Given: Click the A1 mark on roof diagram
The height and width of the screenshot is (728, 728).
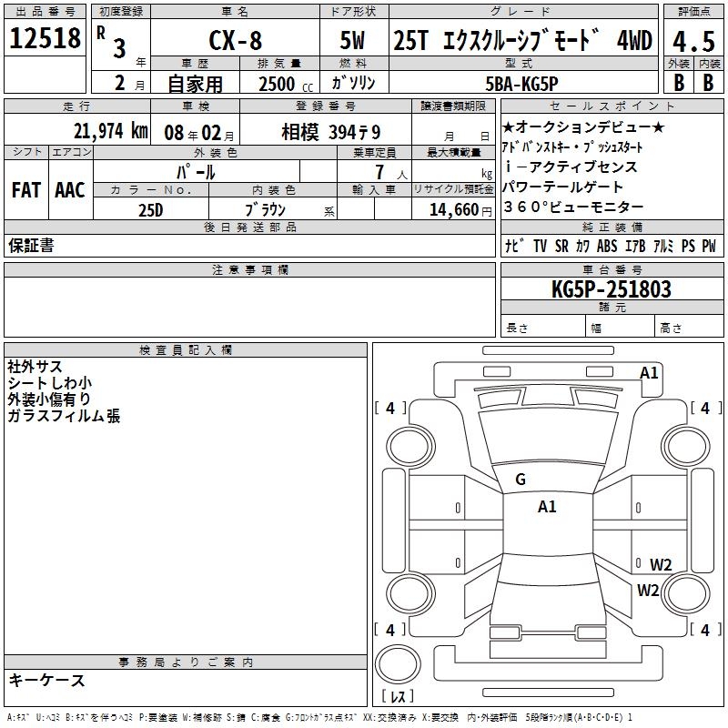Looking at the screenshot, I should pyautogui.click(x=547, y=507).
